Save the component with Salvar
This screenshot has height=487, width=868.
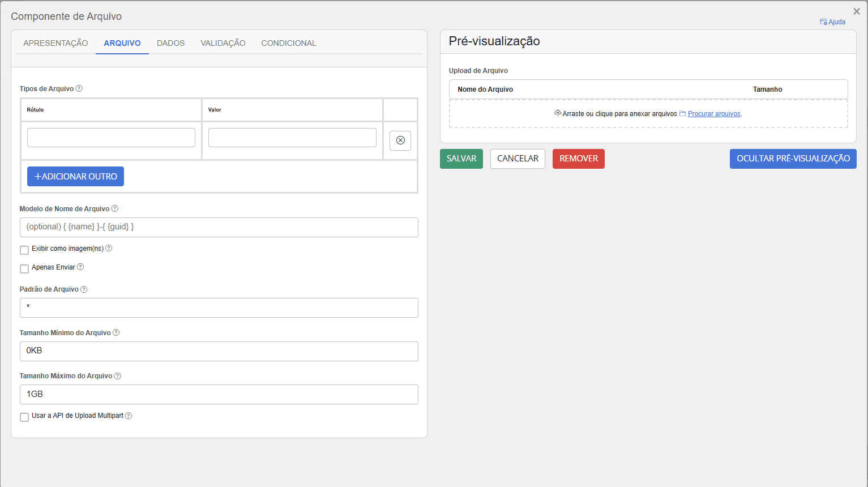click(461, 159)
